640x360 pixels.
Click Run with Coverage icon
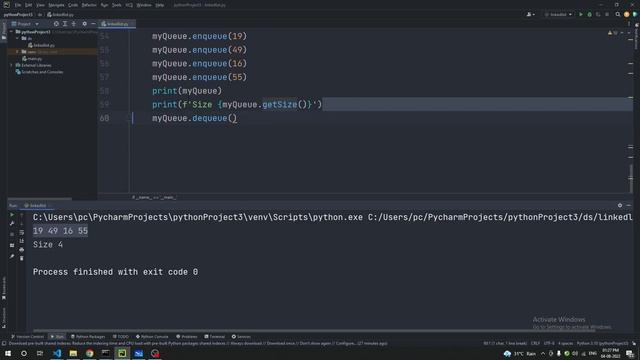tap(598, 14)
